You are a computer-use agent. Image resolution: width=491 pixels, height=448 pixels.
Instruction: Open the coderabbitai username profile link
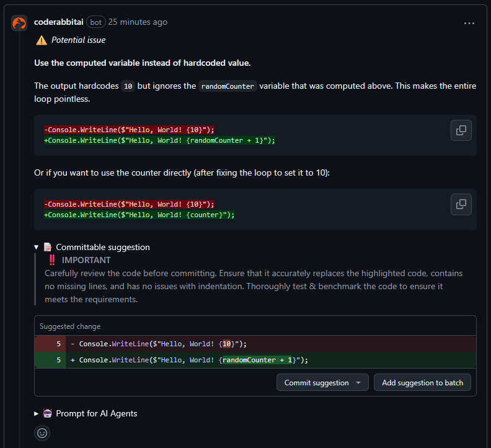click(x=58, y=22)
